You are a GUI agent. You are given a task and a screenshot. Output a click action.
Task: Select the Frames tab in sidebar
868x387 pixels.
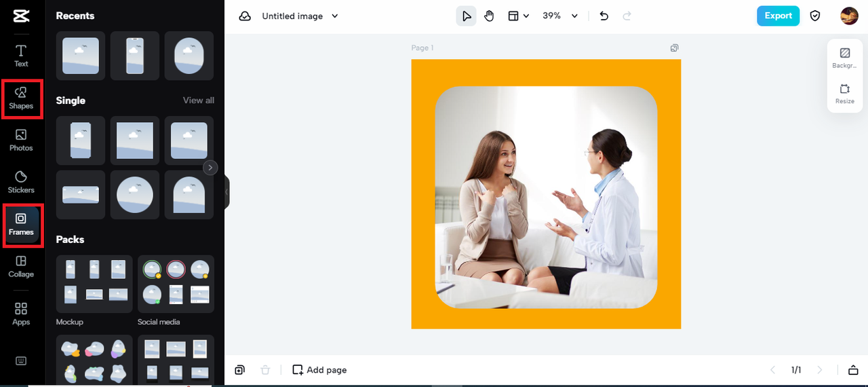(x=21, y=225)
